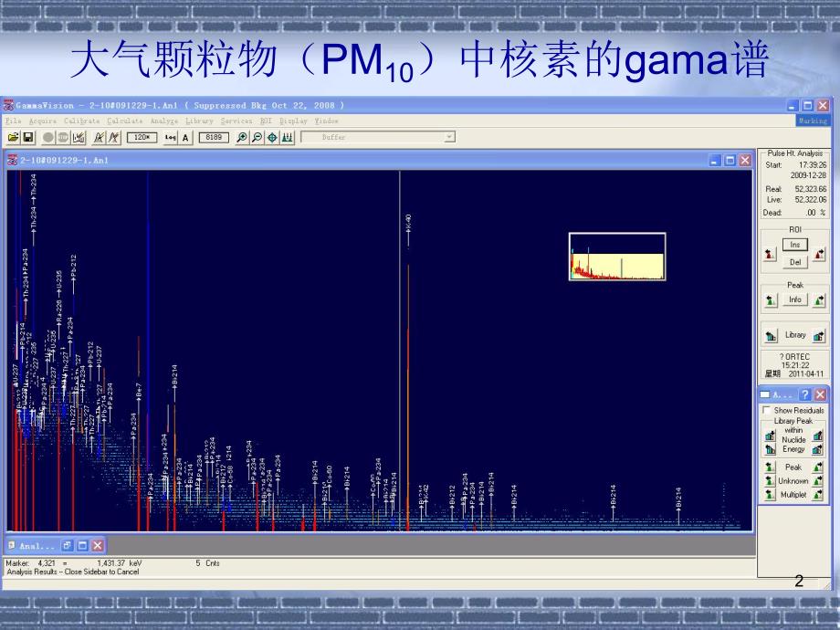
Task: Click the previous peak arrow under ROI
Action: (769, 254)
